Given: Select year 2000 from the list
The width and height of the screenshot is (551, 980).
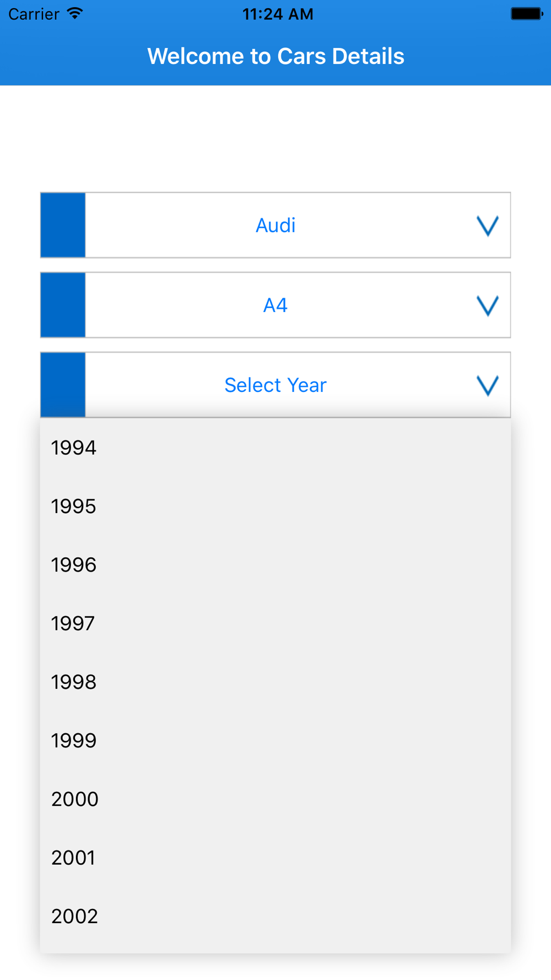Looking at the screenshot, I should tap(75, 799).
